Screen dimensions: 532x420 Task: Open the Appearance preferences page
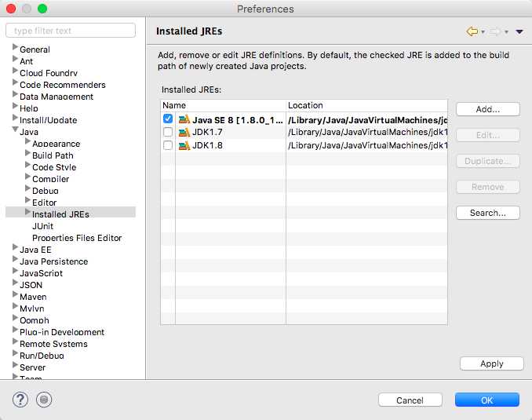56,144
